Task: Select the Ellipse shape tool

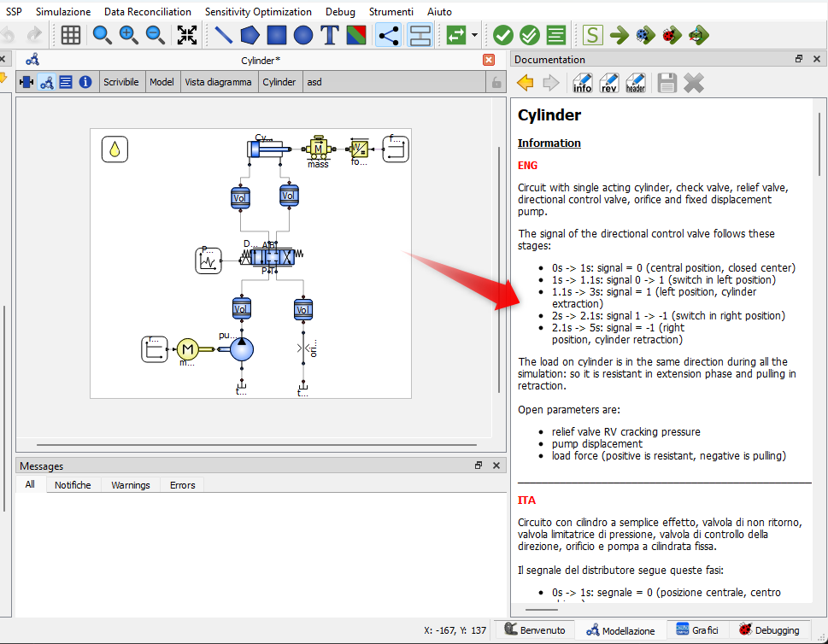Action: coord(303,35)
